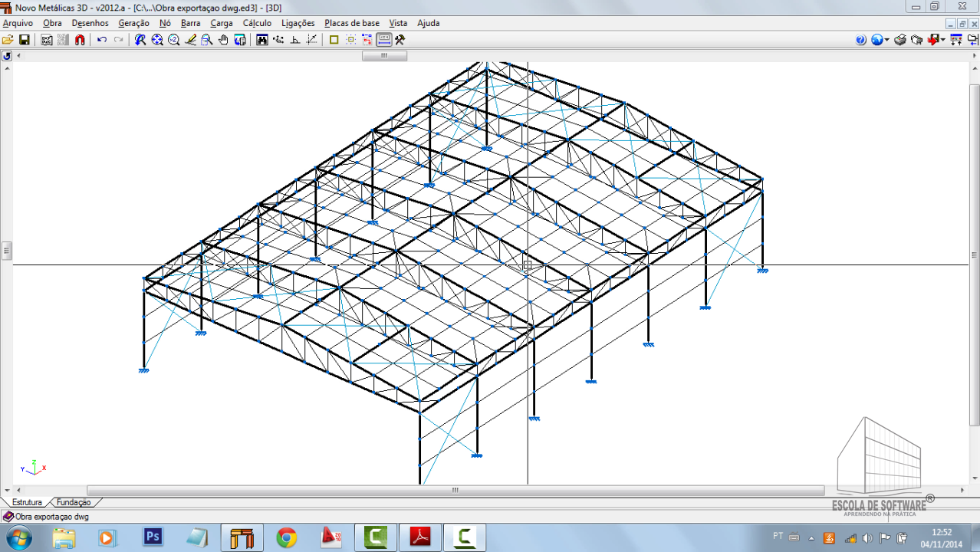Switch to the Fundação tab
The height and width of the screenshot is (552, 980).
pyautogui.click(x=74, y=502)
